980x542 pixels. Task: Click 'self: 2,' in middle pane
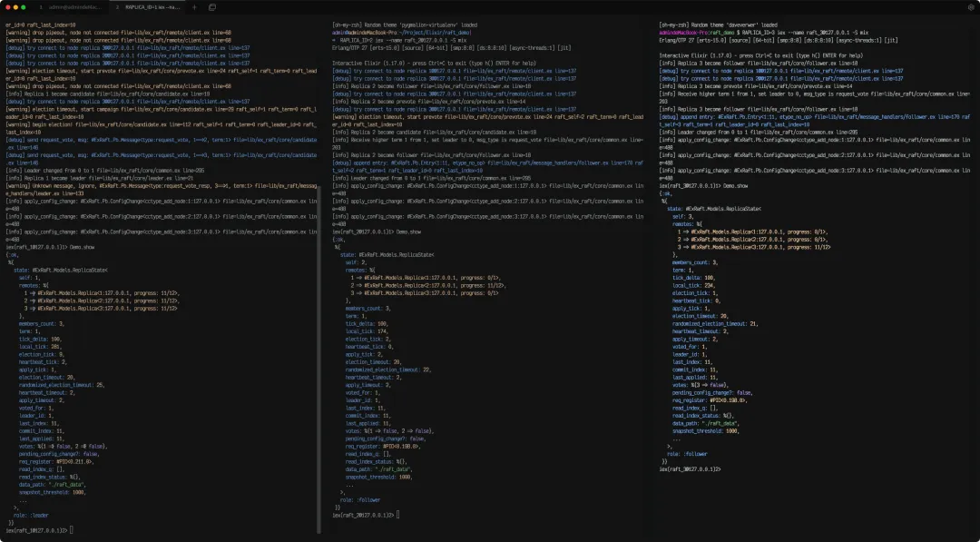click(x=357, y=262)
